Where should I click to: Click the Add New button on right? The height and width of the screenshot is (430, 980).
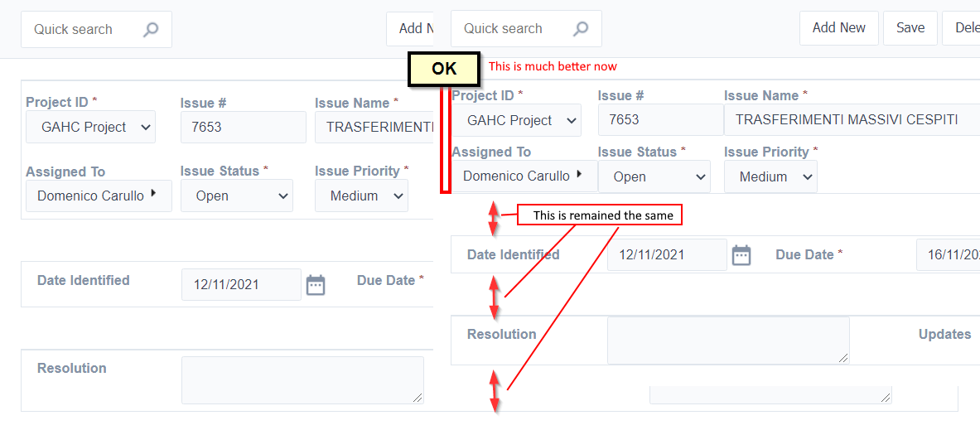click(x=838, y=28)
